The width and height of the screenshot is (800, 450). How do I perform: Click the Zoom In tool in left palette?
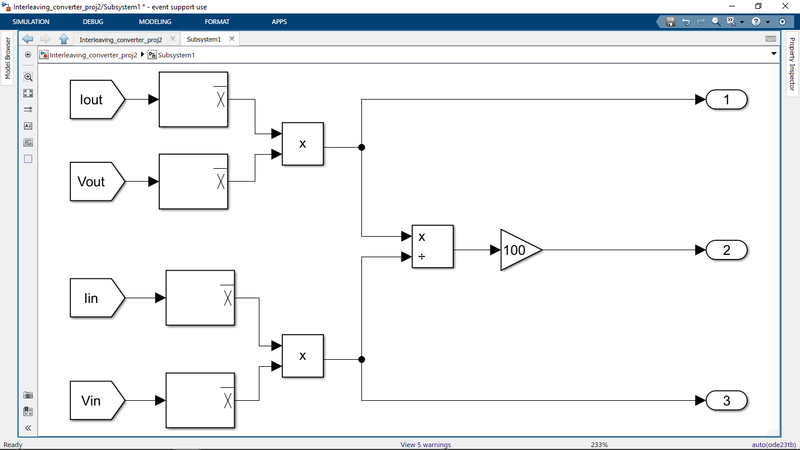(x=28, y=76)
